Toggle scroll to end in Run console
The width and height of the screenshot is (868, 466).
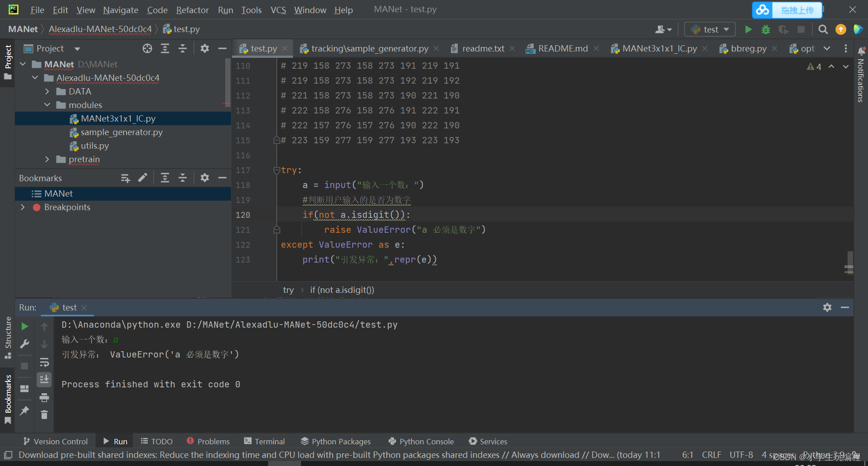point(44,379)
